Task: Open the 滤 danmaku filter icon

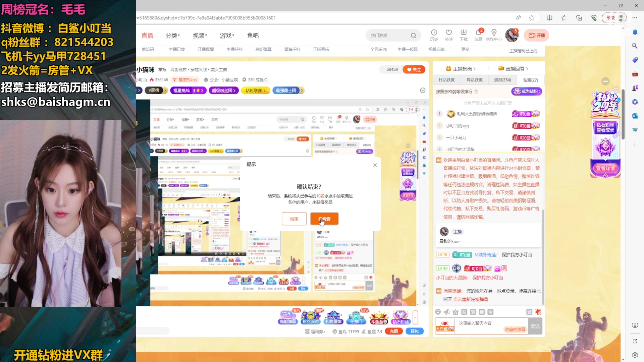Action: coord(529,312)
